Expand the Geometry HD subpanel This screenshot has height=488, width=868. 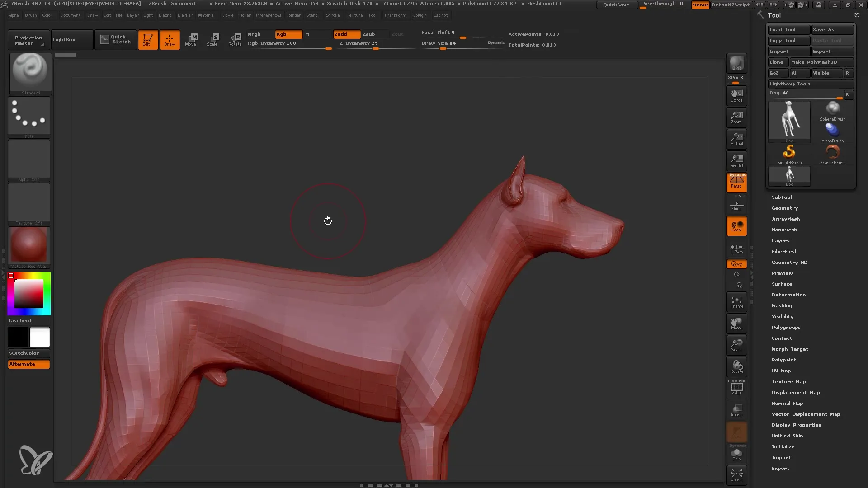tap(789, 262)
